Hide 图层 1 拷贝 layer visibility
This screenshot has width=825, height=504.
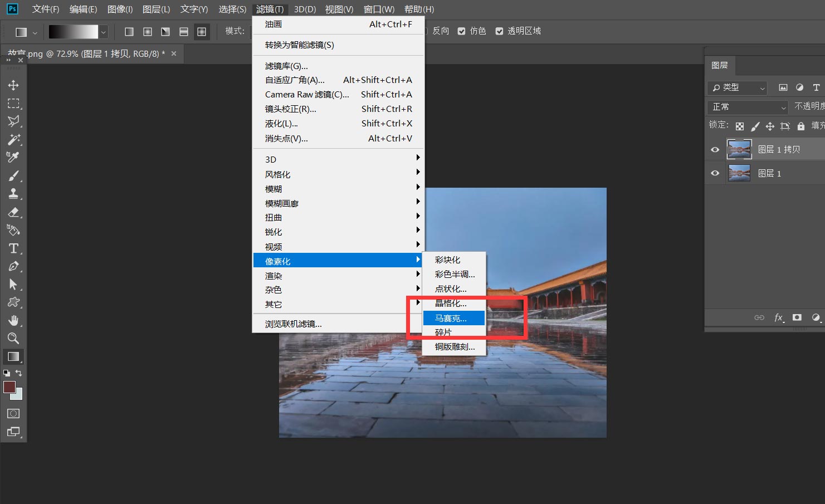(x=715, y=149)
